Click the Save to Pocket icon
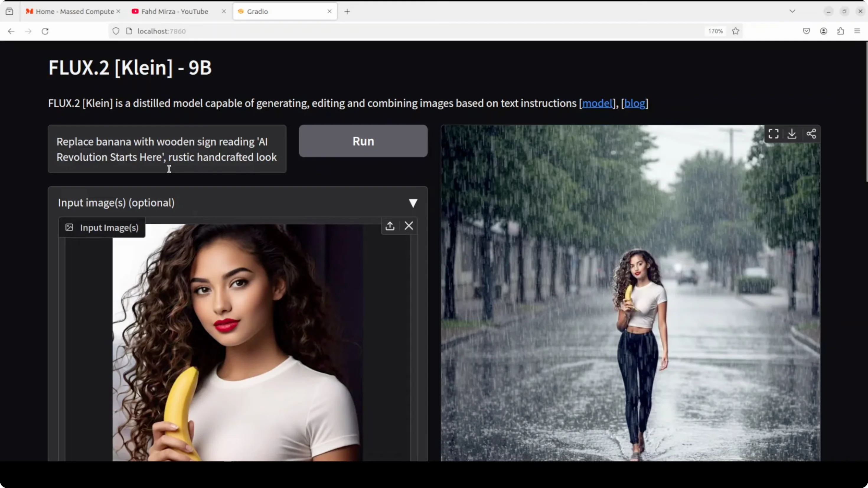 [806, 31]
